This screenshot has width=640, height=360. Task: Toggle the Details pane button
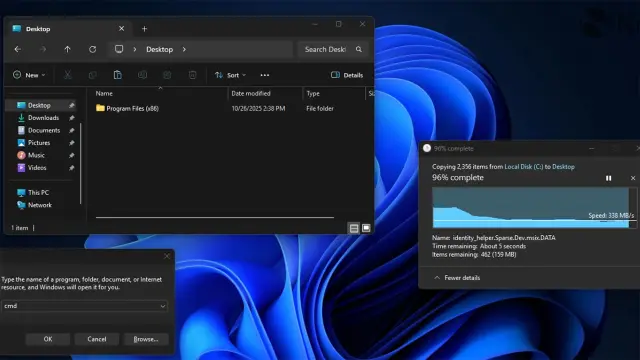347,75
